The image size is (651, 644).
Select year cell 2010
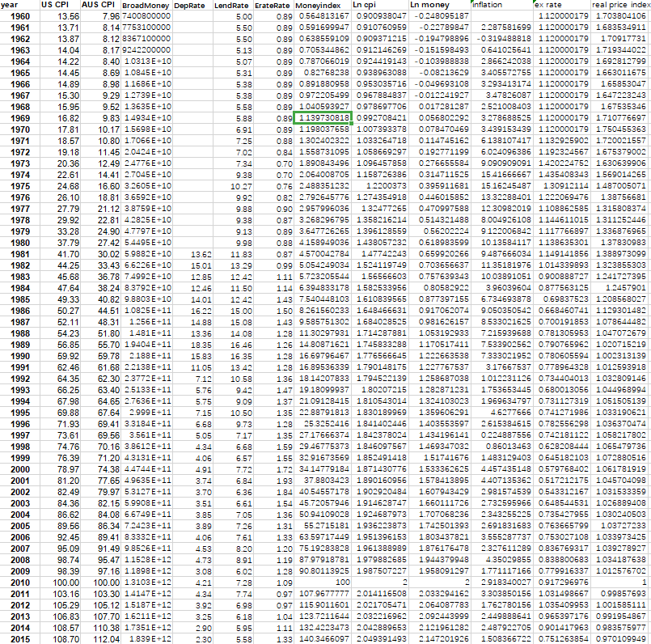coord(20,583)
